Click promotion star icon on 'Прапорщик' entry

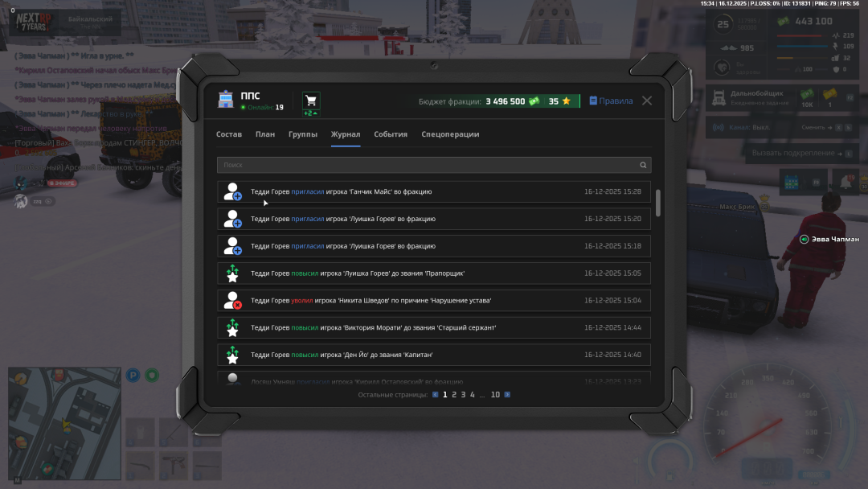tap(232, 273)
